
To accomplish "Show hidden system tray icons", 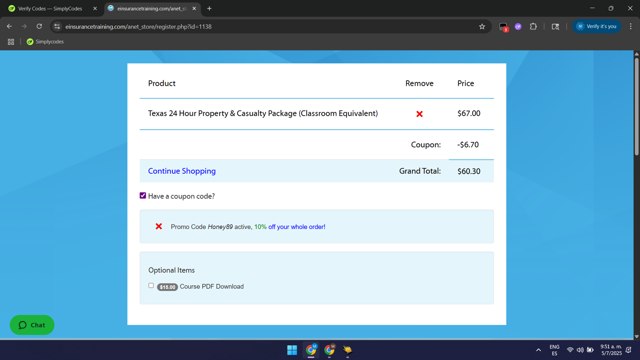I will tap(538, 350).
